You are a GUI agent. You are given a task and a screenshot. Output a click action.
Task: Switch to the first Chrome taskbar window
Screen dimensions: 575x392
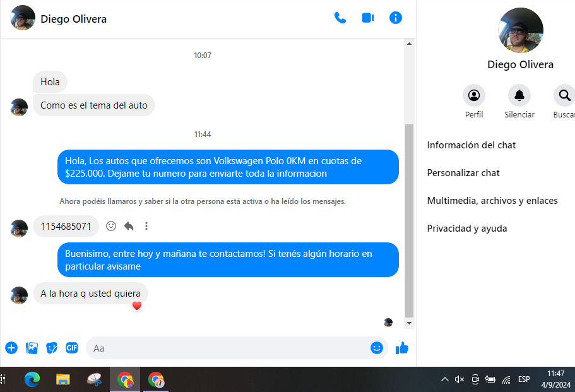click(x=125, y=379)
